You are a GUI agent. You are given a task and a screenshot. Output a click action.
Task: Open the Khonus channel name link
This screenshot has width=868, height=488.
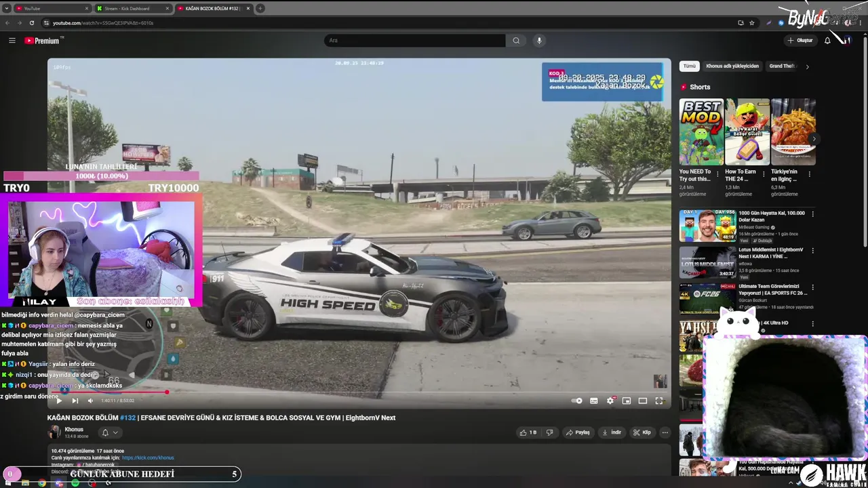click(74, 429)
